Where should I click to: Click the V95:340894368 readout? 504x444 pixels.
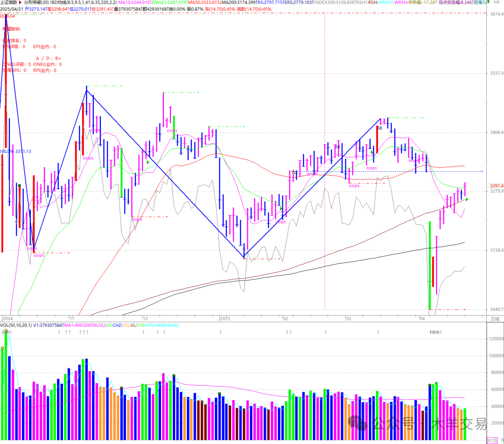pyautogui.click(x=162, y=325)
